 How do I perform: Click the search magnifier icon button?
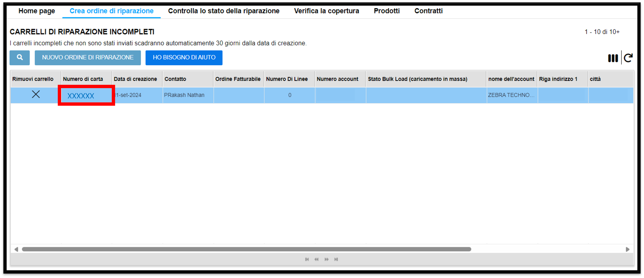pos(19,58)
